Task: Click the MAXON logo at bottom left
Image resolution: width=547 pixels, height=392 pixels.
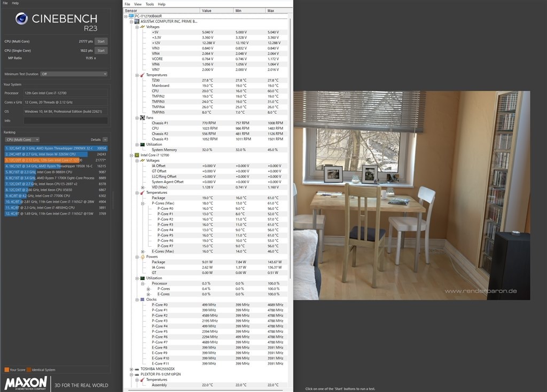Action: 26,383
